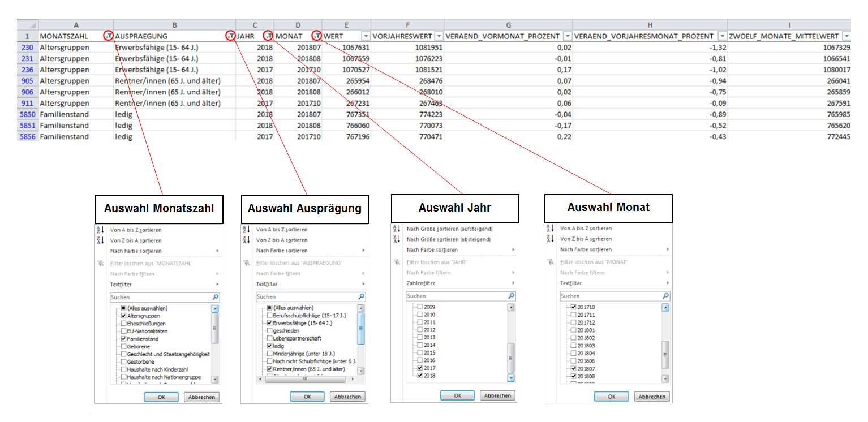Open the WERT column filter dropdown
This screenshot has width=868, height=422.
(366, 36)
